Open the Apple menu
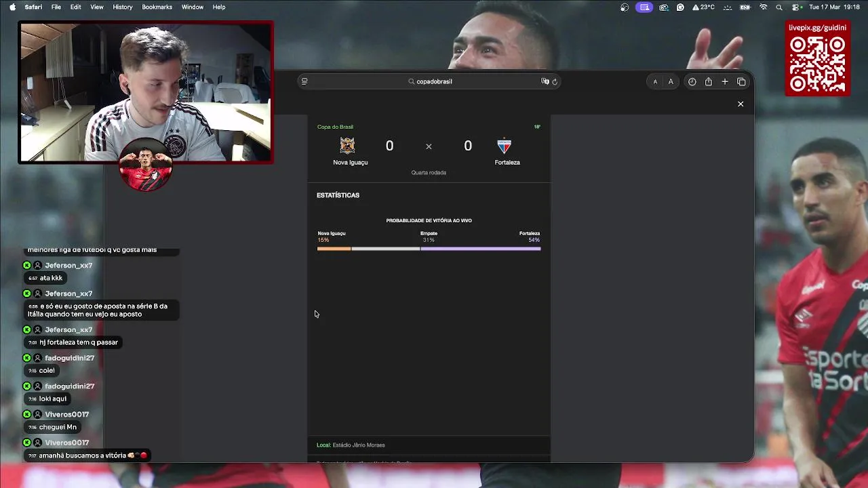 click(x=12, y=7)
